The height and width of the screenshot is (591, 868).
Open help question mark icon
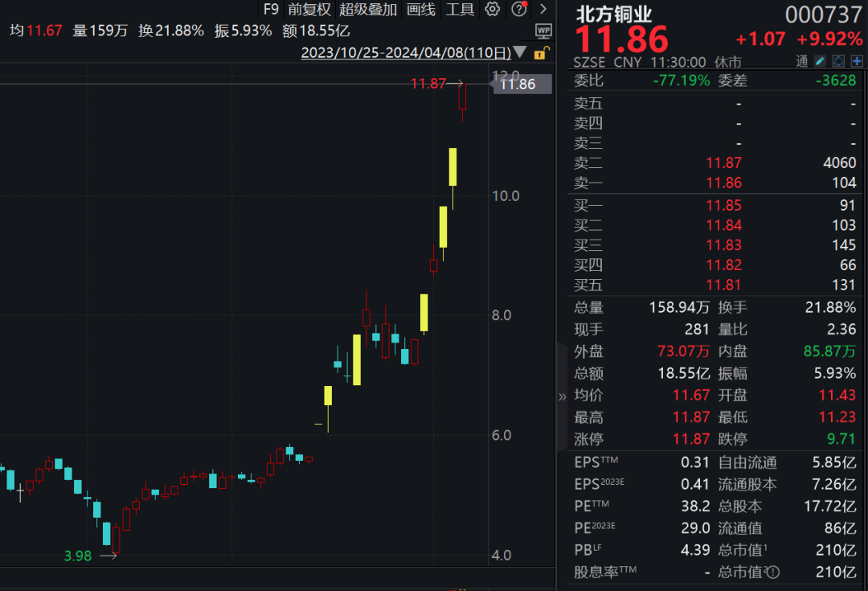click(x=518, y=9)
